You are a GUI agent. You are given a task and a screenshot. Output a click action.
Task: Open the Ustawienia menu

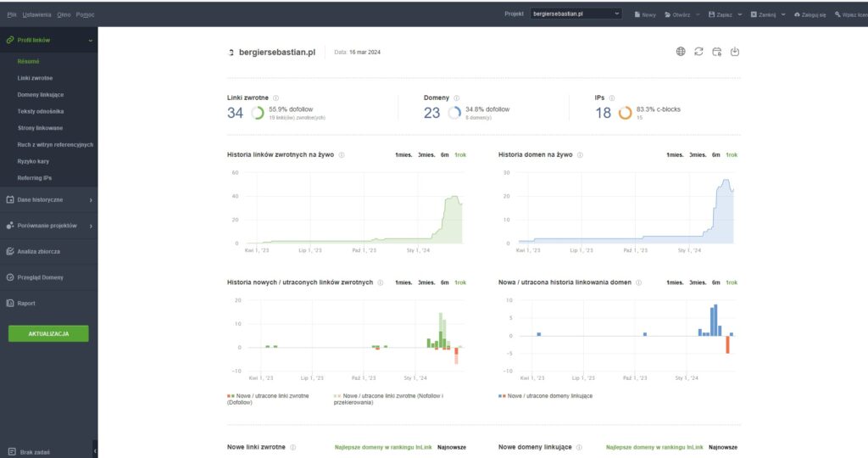[x=36, y=14]
